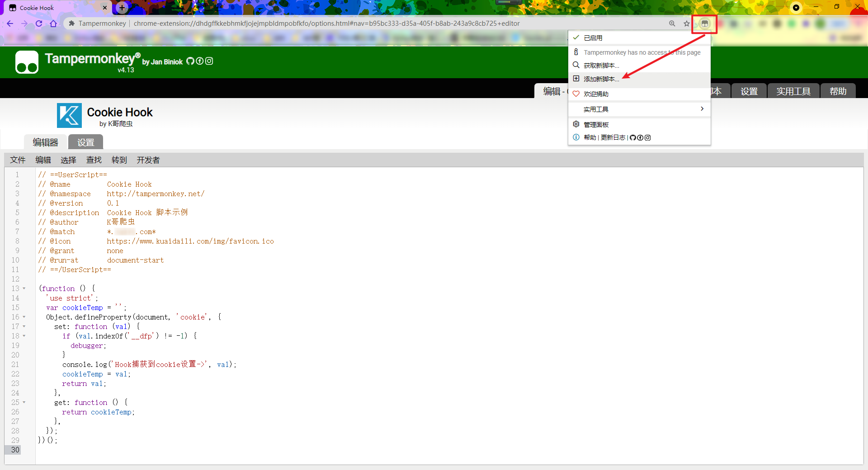Open the dashboard 实用工具 tab
This screenshot has height=470, width=868.
[x=793, y=91]
